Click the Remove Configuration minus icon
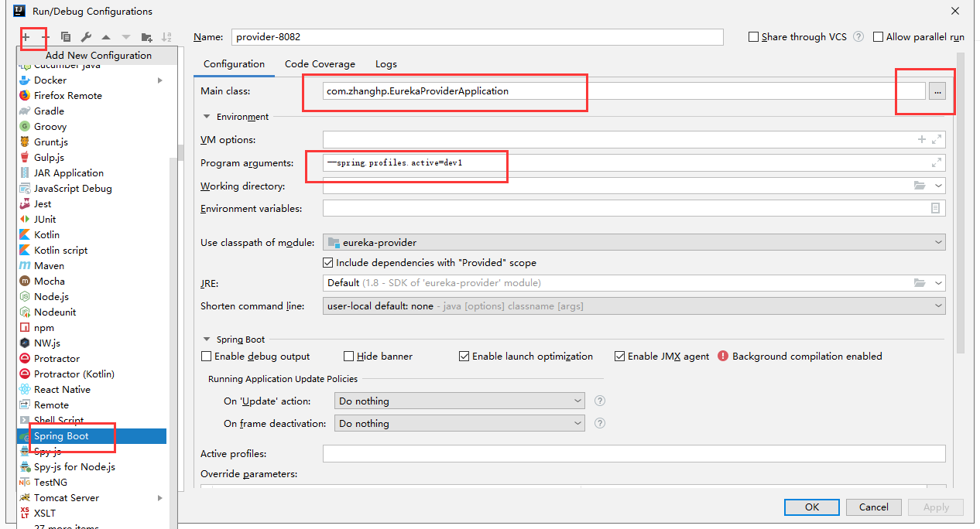The width and height of the screenshot is (980, 529). (x=46, y=36)
